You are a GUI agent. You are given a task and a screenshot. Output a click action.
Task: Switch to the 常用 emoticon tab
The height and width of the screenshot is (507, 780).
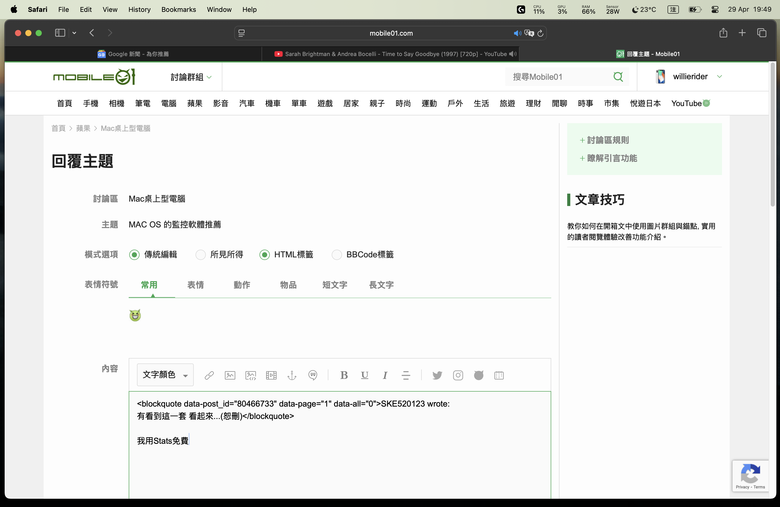[149, 285]
